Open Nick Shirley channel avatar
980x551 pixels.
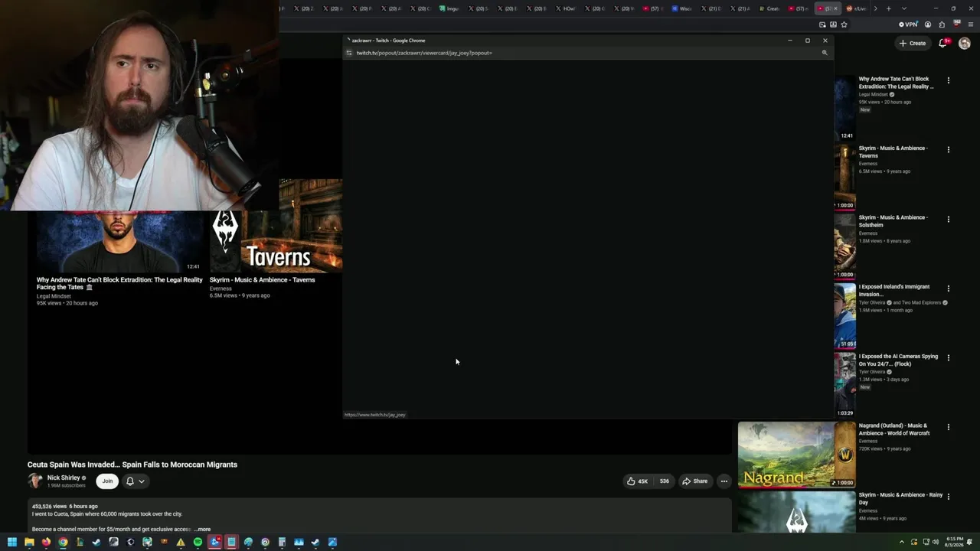pyautogui.click(x=35, y=481)
